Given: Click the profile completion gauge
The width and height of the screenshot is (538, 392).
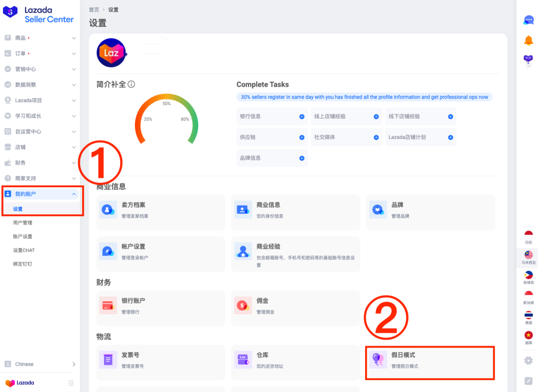Looking at the screenshot, I should (166, 119).
